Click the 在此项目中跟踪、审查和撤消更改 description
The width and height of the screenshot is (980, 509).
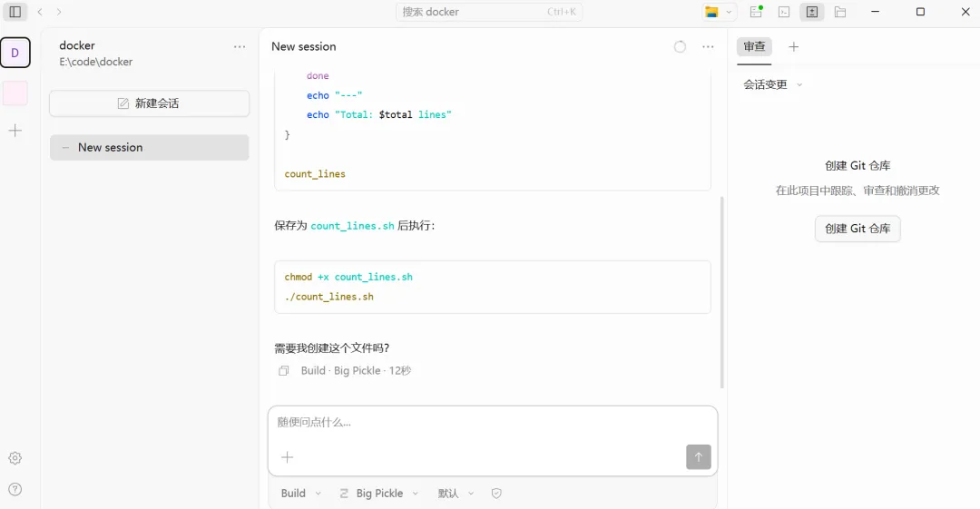(857, 191)
